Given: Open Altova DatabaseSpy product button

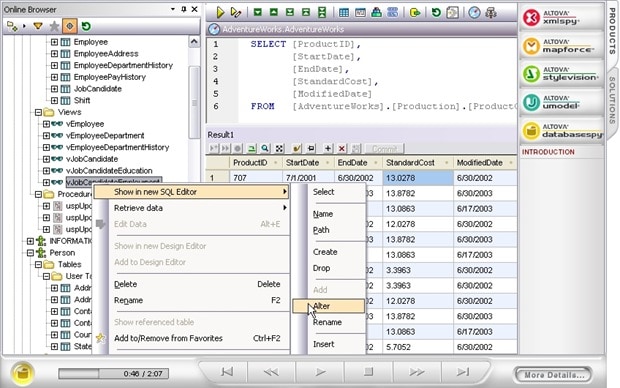Looking at the screenshot, I should (561, 131).
